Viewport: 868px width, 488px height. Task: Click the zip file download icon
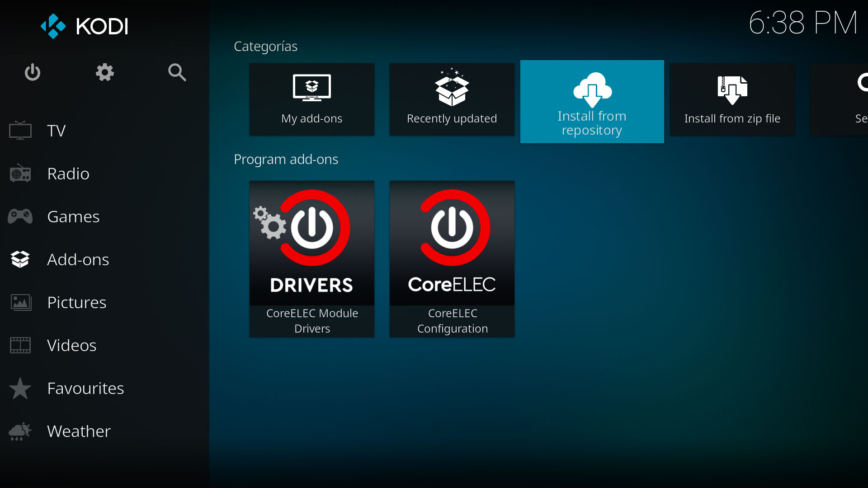732,90
